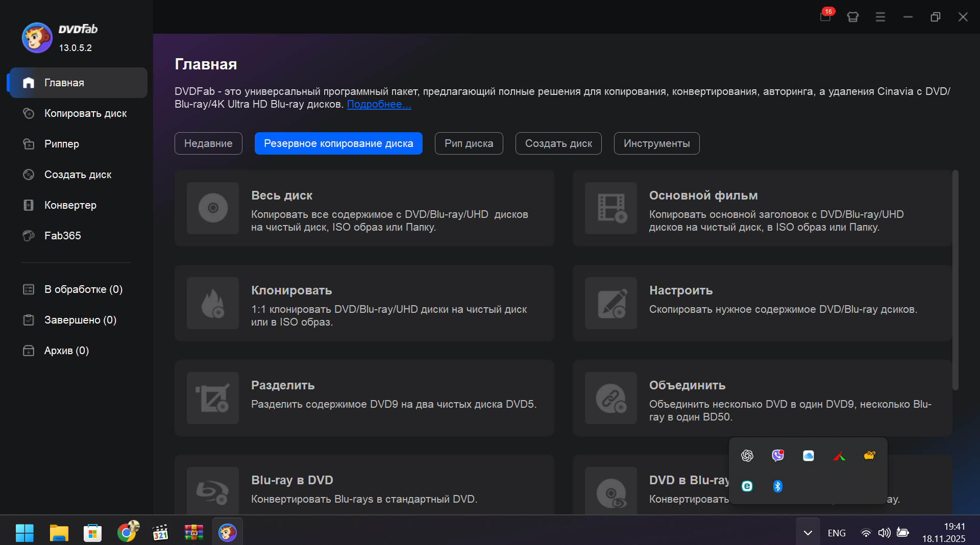Screen dimensions: 980x545
Task: Open the Подробнее link
Action: click(379, 104)
